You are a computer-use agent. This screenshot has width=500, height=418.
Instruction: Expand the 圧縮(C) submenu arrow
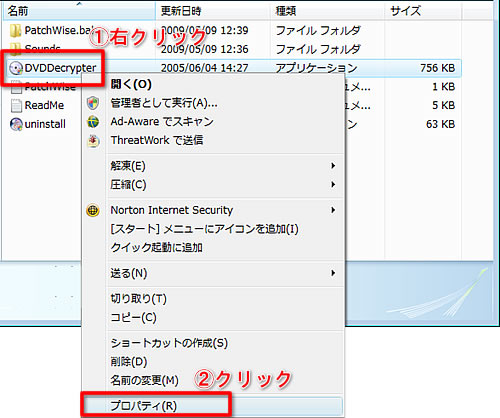[x=333, y=184]
